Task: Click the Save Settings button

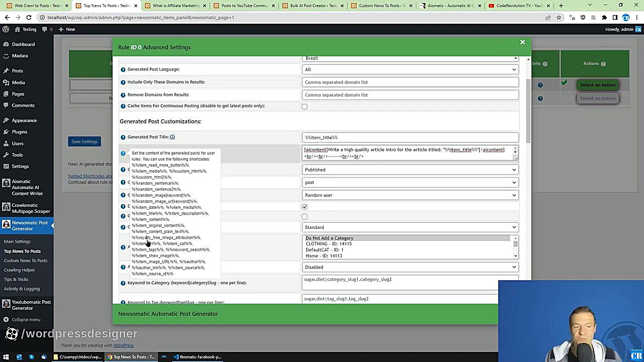Action: [x=84, y=142]
